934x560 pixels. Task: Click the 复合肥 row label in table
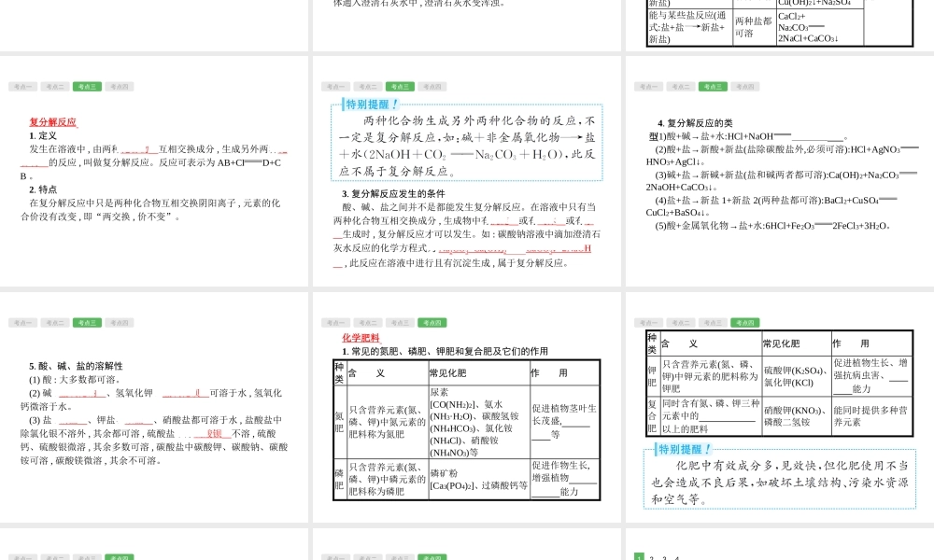point(652,416)
